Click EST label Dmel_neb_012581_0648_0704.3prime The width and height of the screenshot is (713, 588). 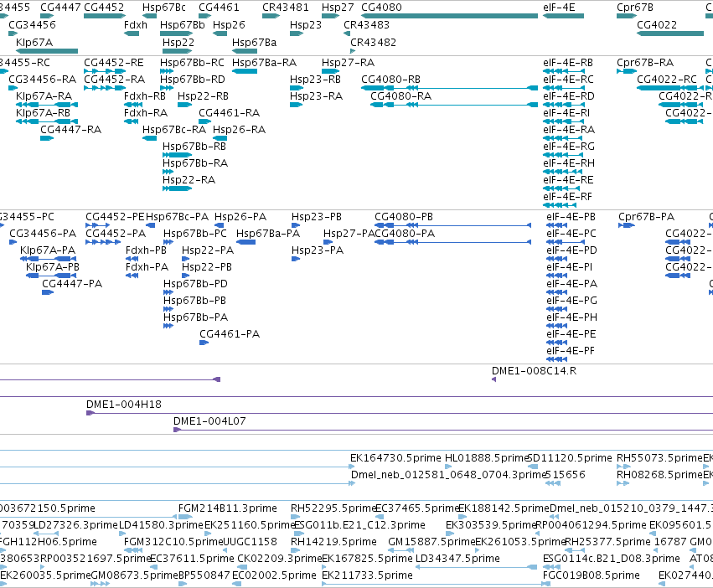448,475
